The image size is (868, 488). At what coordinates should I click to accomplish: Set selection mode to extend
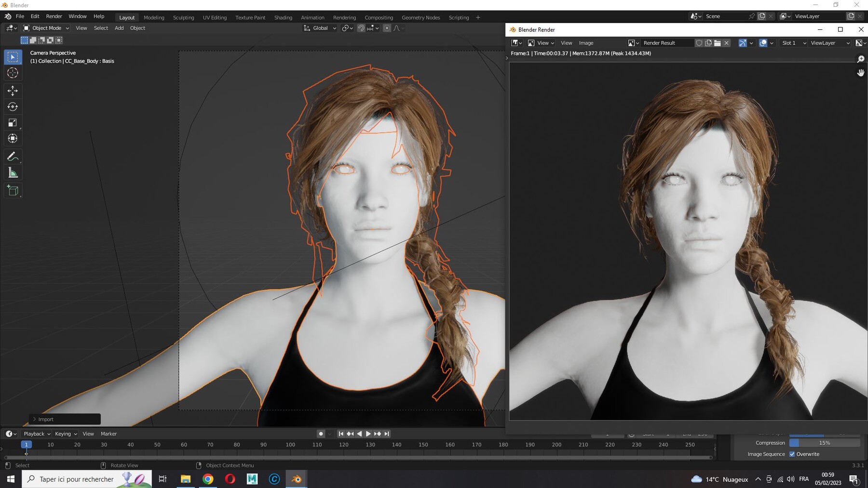pos(33,40)
